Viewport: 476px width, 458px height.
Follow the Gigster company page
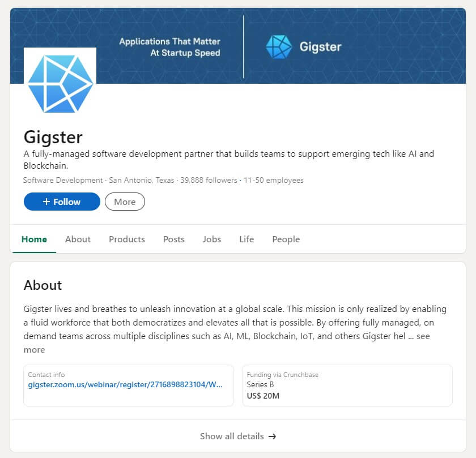click(x=62, y=202)
